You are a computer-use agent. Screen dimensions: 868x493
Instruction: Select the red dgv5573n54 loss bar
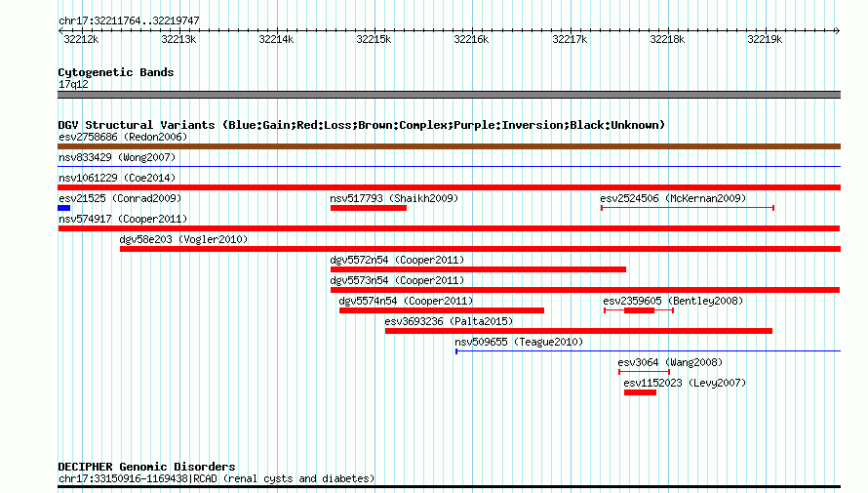pos(585,290)
